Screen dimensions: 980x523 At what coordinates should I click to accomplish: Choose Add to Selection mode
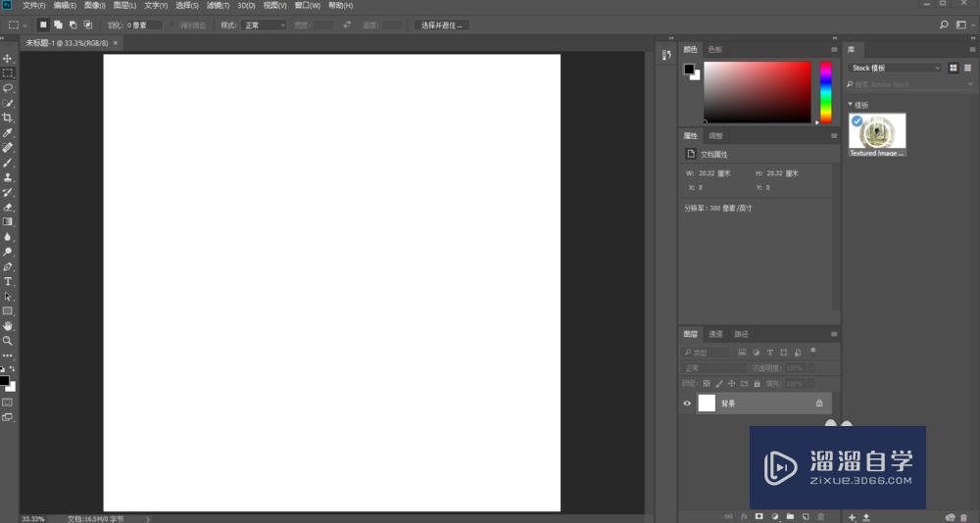(x=58, y=25)
